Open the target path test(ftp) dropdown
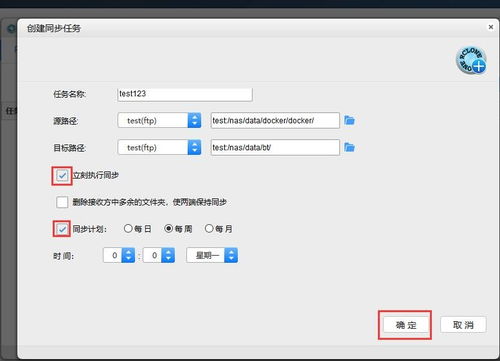Screen dimensions: 500x361 tap(159, 147)
